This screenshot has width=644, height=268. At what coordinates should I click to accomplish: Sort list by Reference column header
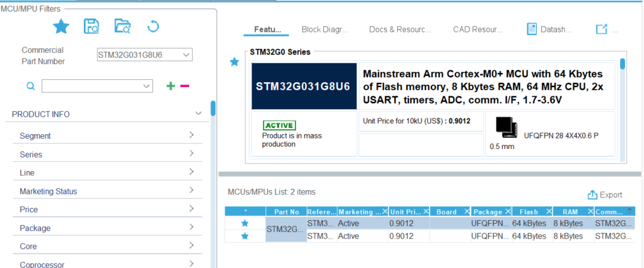tap(322, 212)
